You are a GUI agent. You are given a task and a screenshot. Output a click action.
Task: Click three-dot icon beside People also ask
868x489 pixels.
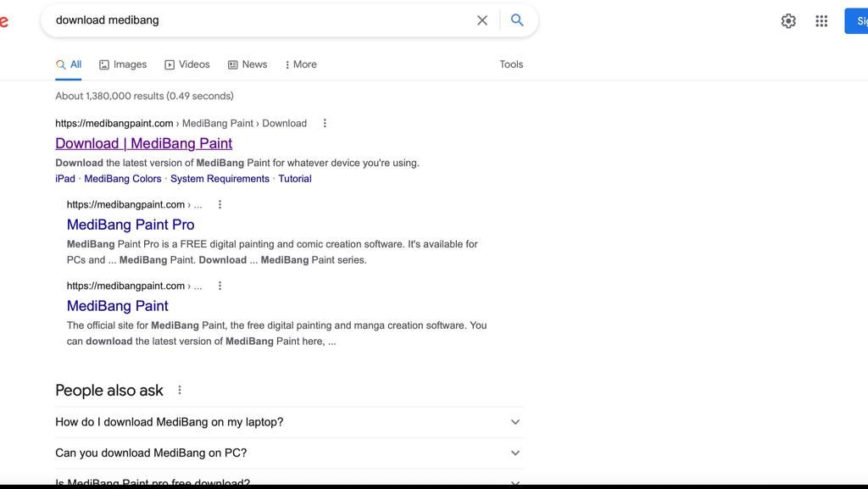pyautogui.click(x=180, y=391)
